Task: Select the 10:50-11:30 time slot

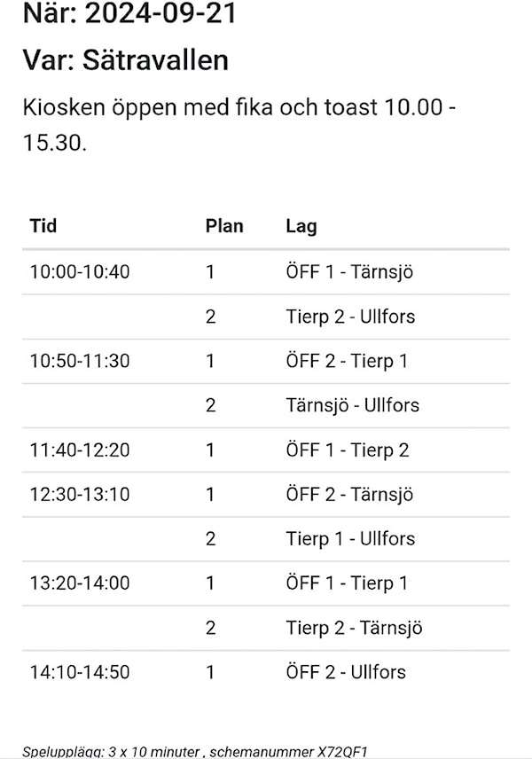Action: [x=80, y=361]
